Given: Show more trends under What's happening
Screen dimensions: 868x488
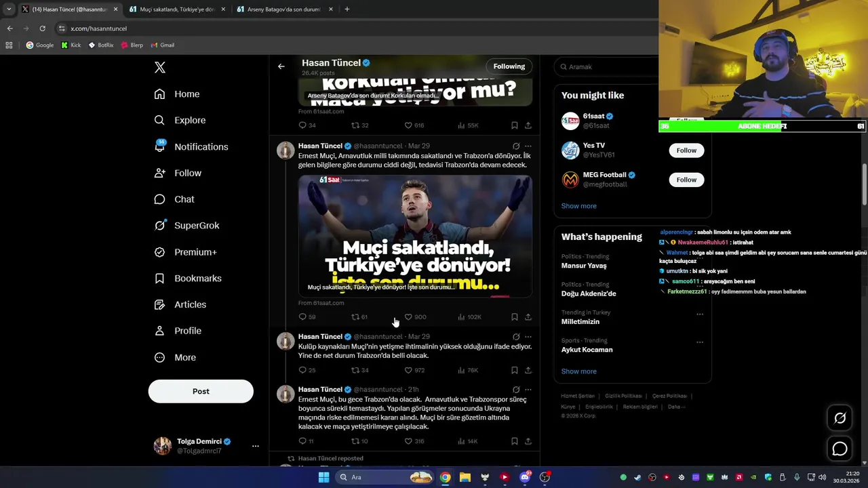Looking at the screenshot, I should pyautogui.click(x=578, y=371).
